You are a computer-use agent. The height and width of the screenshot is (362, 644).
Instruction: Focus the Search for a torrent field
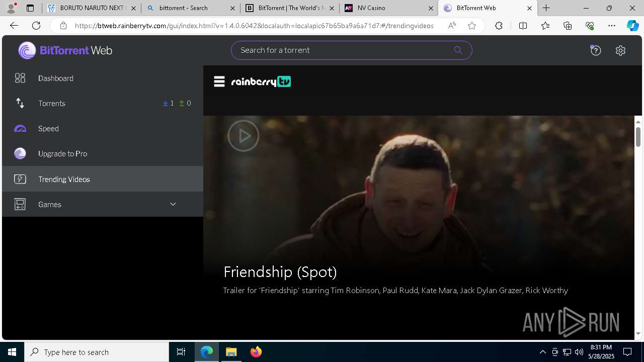(x=351, y=50)
